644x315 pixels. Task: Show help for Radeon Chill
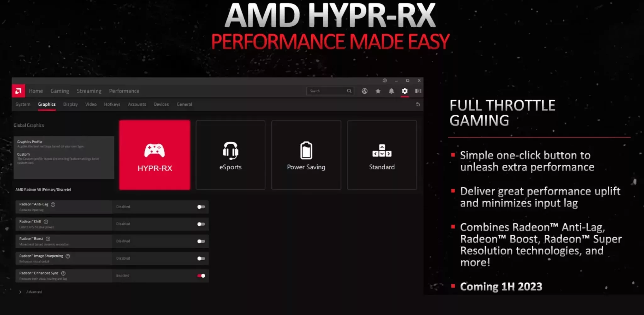46,222
